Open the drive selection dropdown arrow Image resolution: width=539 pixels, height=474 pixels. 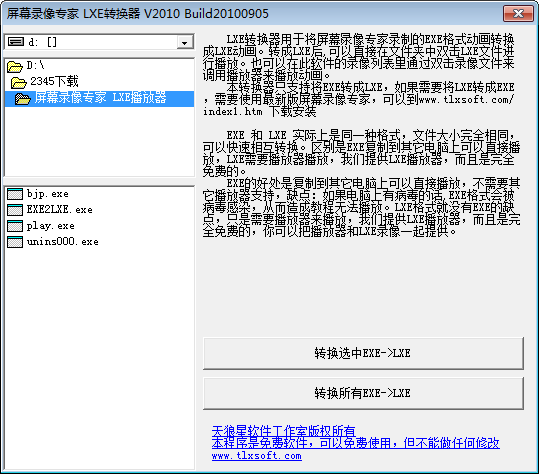coord(185,43)
